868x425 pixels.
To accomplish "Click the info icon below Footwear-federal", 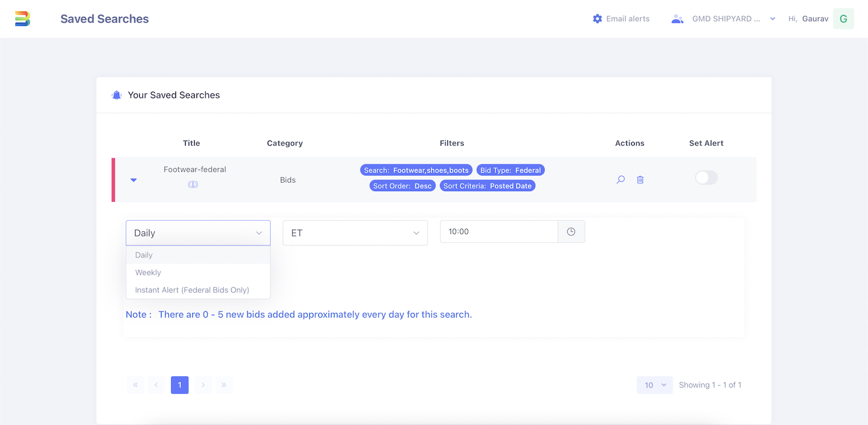I will pos(193,184).
